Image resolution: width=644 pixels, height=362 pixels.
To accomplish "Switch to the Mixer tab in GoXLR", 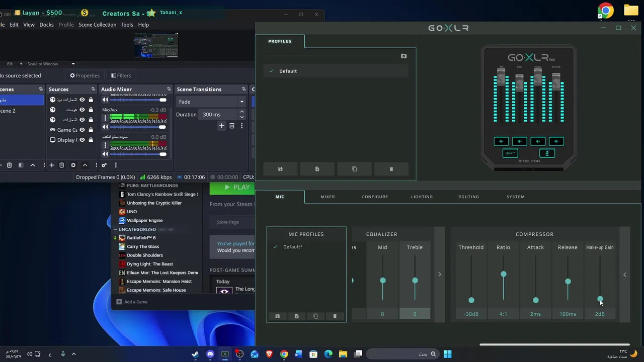I will coord(328,197).
